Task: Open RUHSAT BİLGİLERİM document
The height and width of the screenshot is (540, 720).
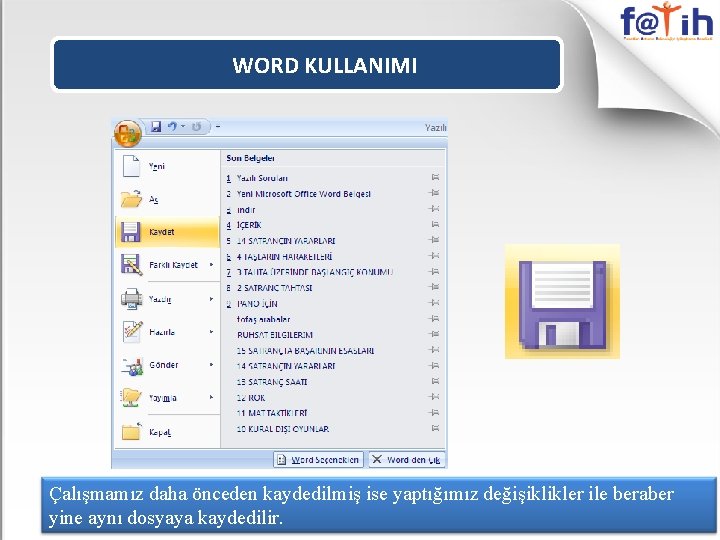Action: coord(275,335)
